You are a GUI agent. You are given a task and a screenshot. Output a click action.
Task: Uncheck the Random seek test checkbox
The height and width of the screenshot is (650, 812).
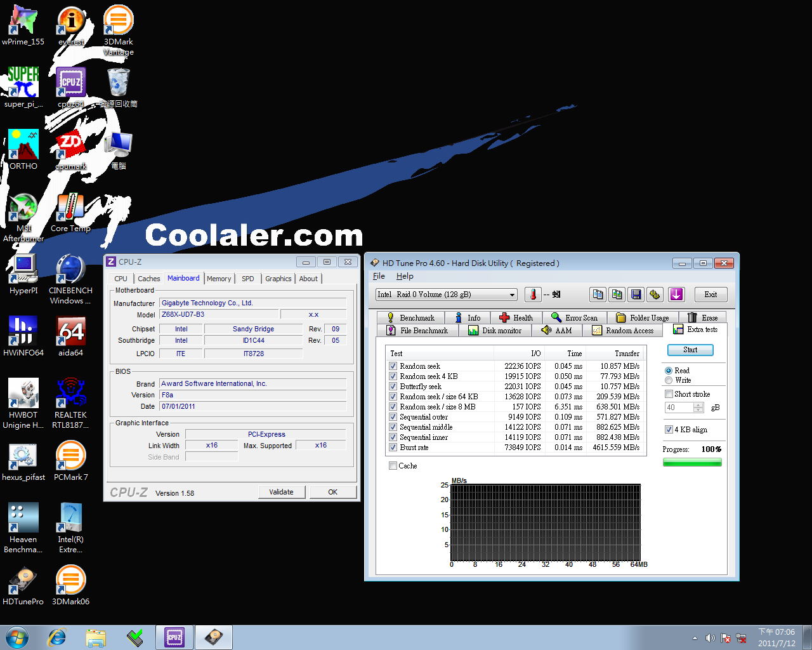[393, 366]
